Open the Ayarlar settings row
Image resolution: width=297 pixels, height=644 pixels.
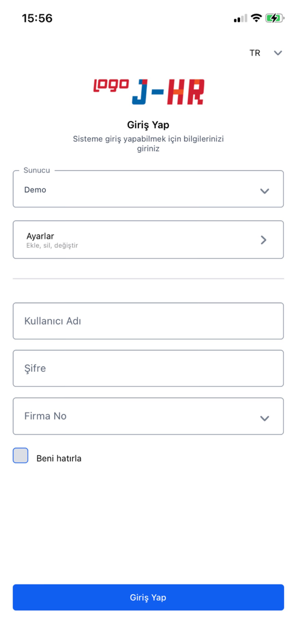point(148,240)
